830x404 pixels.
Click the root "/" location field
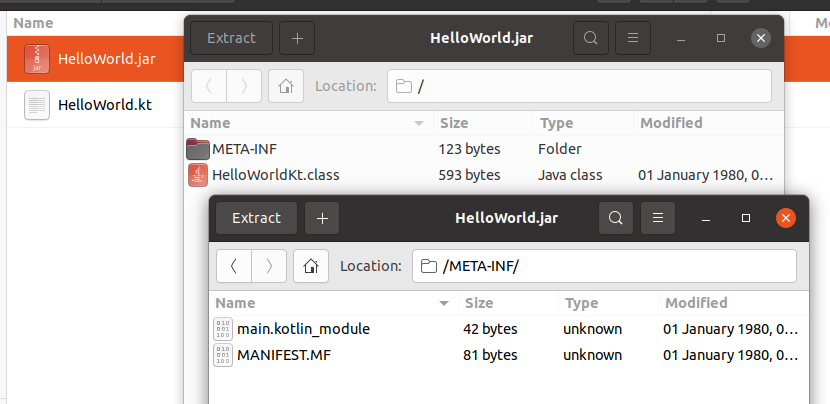[x=579, y=86]
